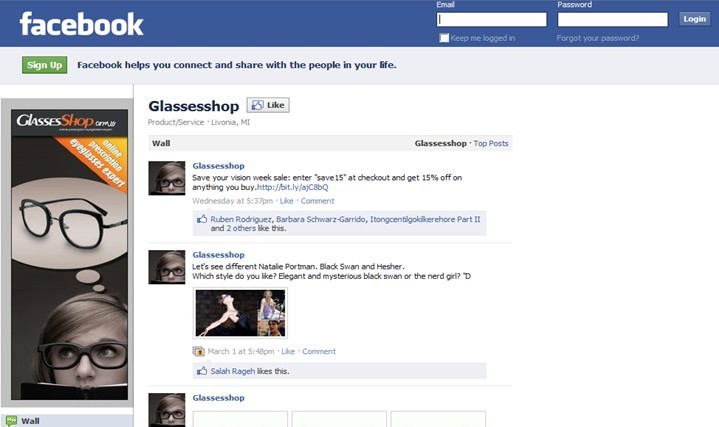Like the Glassesshop page

tap(268, 105)
